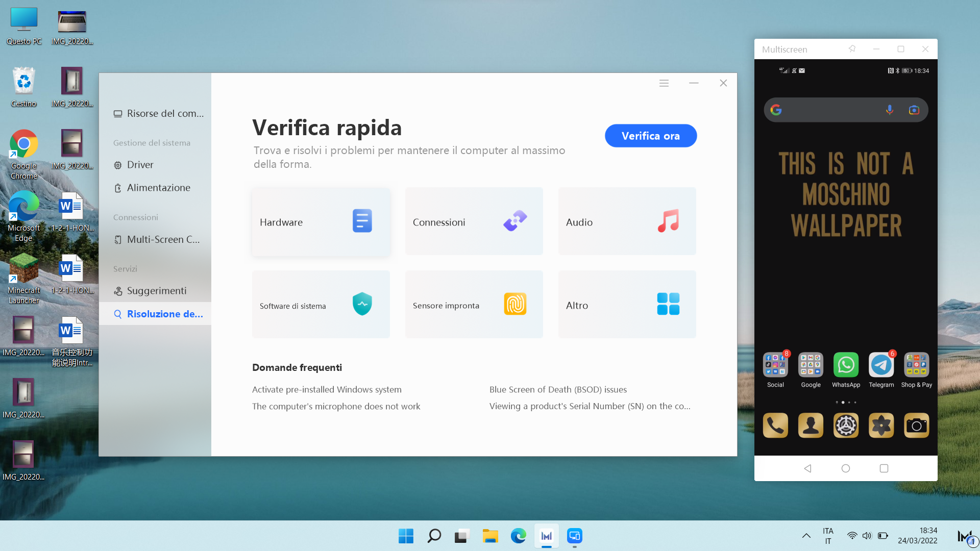Select Driver in the sidebar
This screenshot has width=980, height=551.
pos(140,164)
